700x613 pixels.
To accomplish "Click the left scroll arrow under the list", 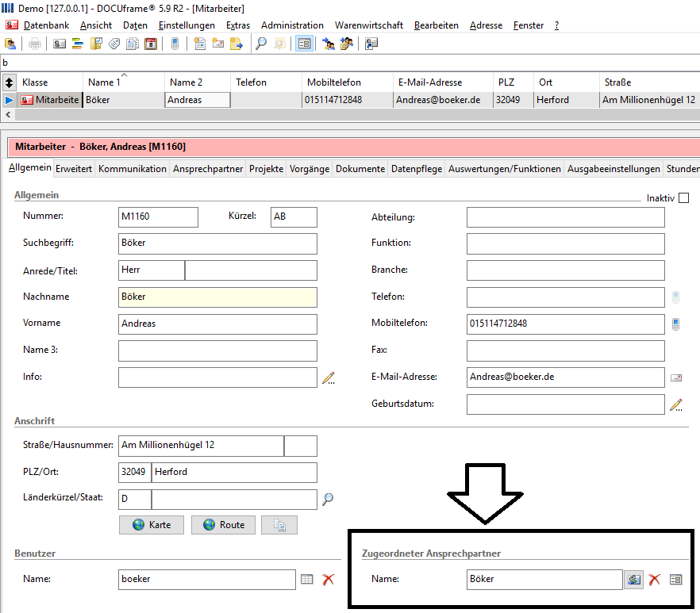I will coord(8,115).
